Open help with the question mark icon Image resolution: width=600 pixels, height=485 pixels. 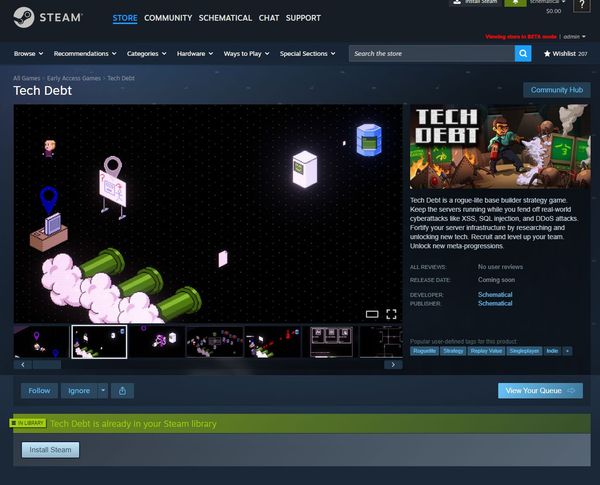click(x=582, y=5)
